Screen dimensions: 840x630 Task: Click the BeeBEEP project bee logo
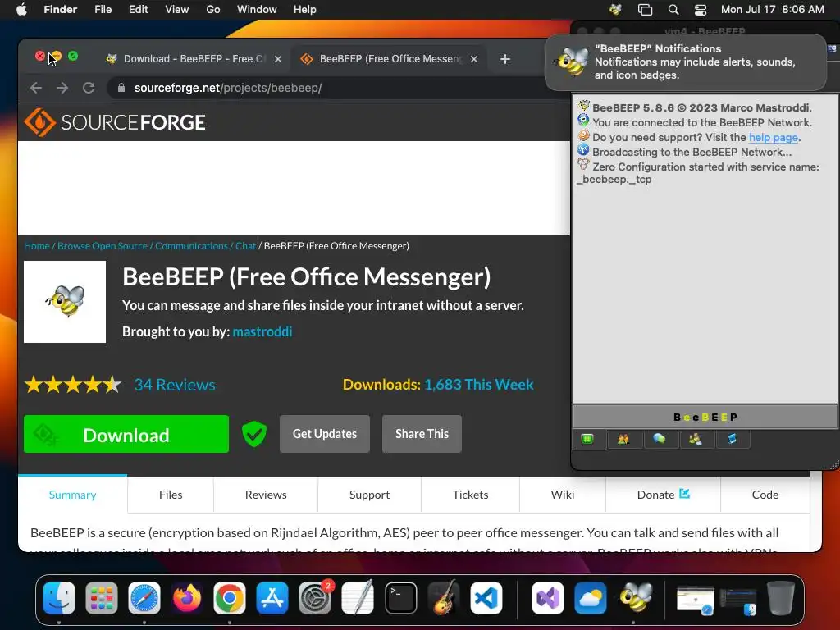tap(65, 302)
